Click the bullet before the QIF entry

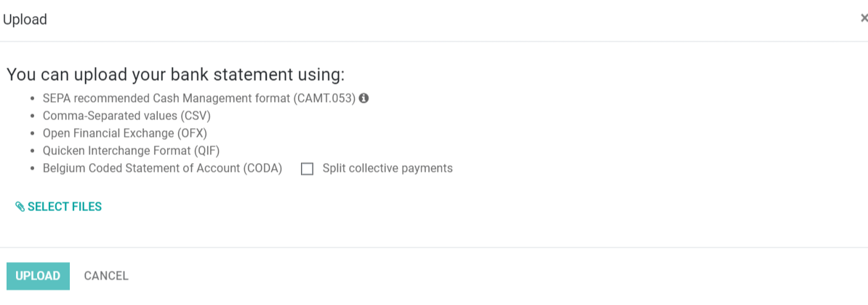coord(33,151)
